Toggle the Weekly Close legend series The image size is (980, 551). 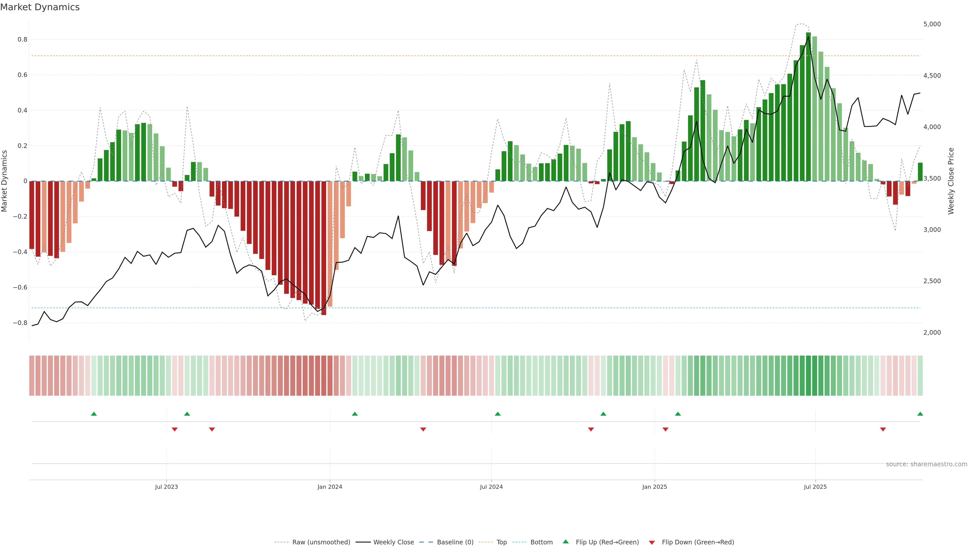(393, 542)
